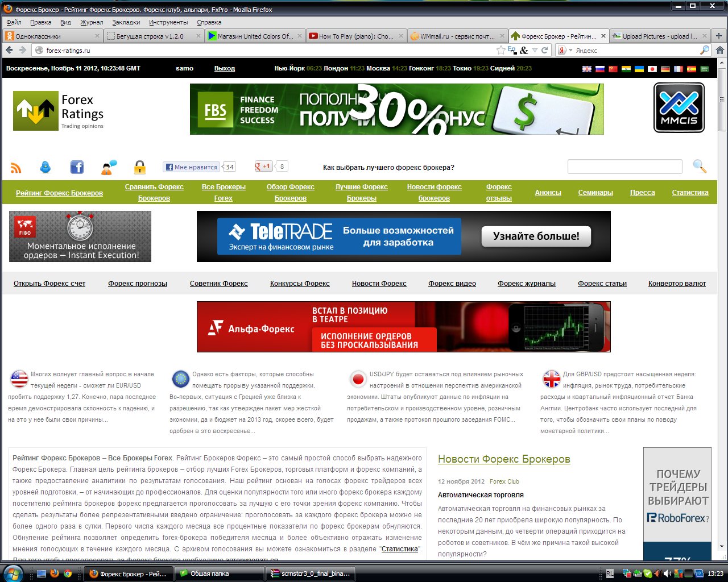Open the Статистика nav link in green bar
Image resolution: width=728 pixels, height=582 pixels.
[690, 193]
